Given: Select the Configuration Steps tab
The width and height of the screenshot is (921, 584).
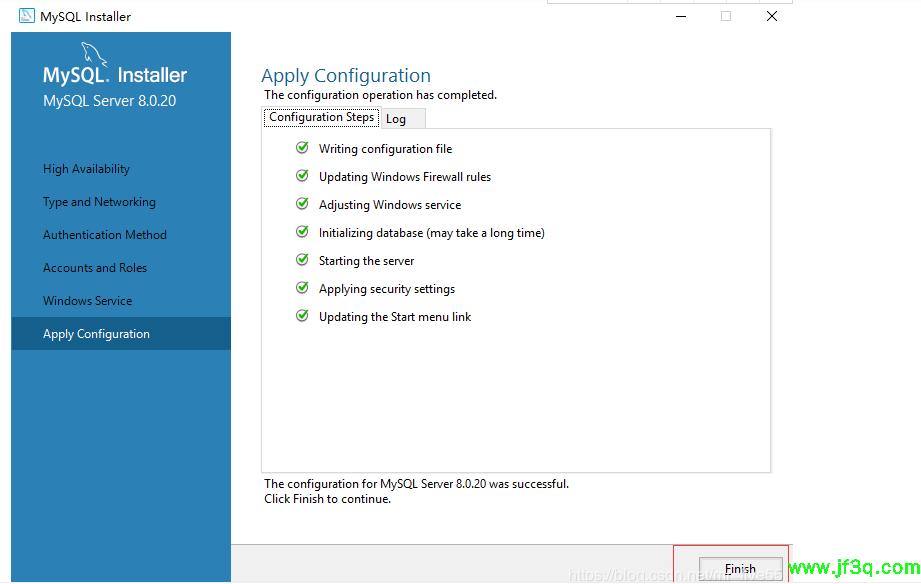Looking at the screenshot, I should 321,117.
